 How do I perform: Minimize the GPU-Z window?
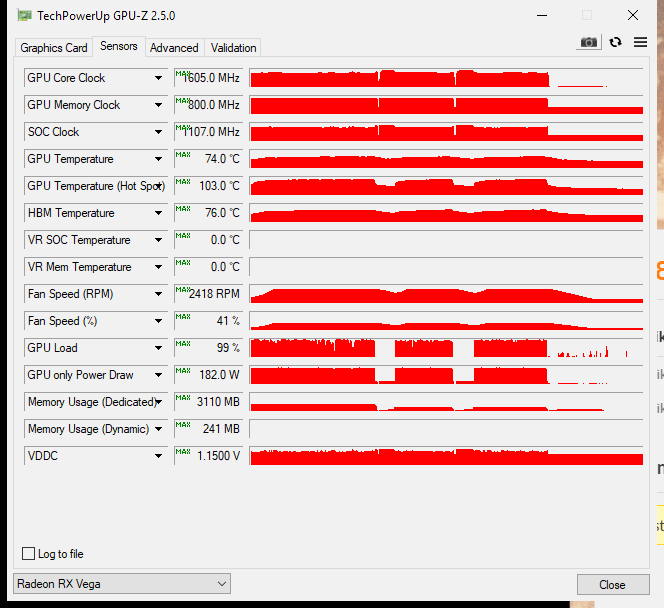click(542, 16)
